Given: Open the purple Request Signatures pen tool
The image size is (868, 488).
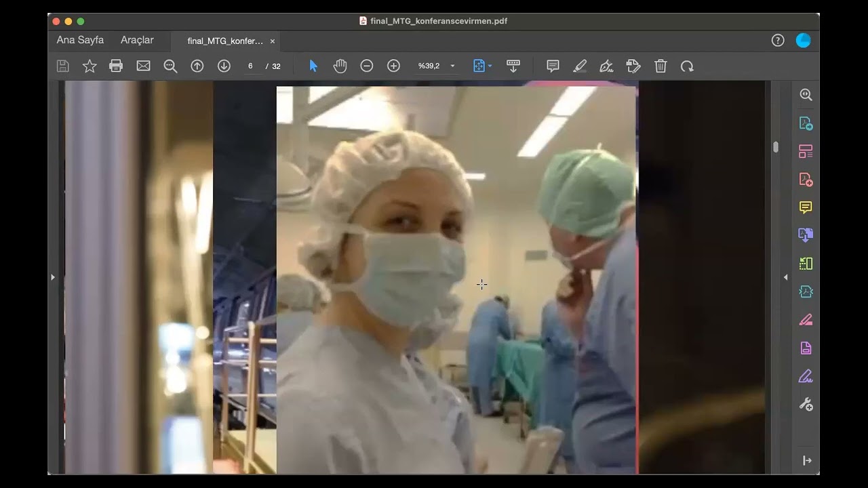Looking at the screenshot, I should click(806, 376).
